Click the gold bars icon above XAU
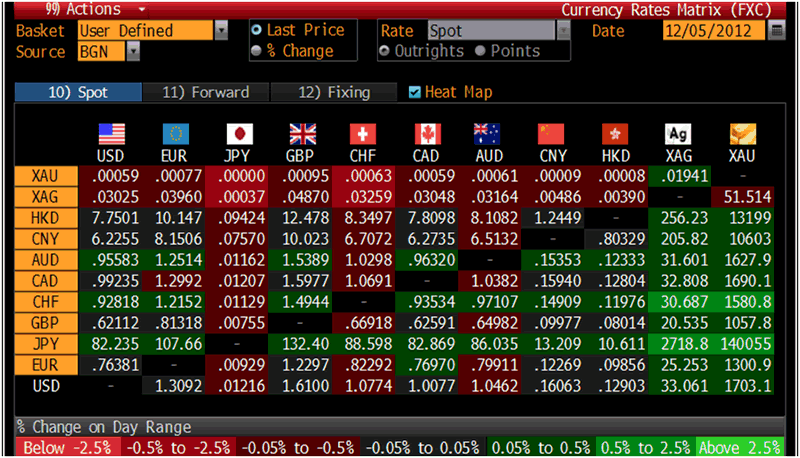Image resolution: width=800 pixels, height=458 pixels. click(x=743, y=135)
